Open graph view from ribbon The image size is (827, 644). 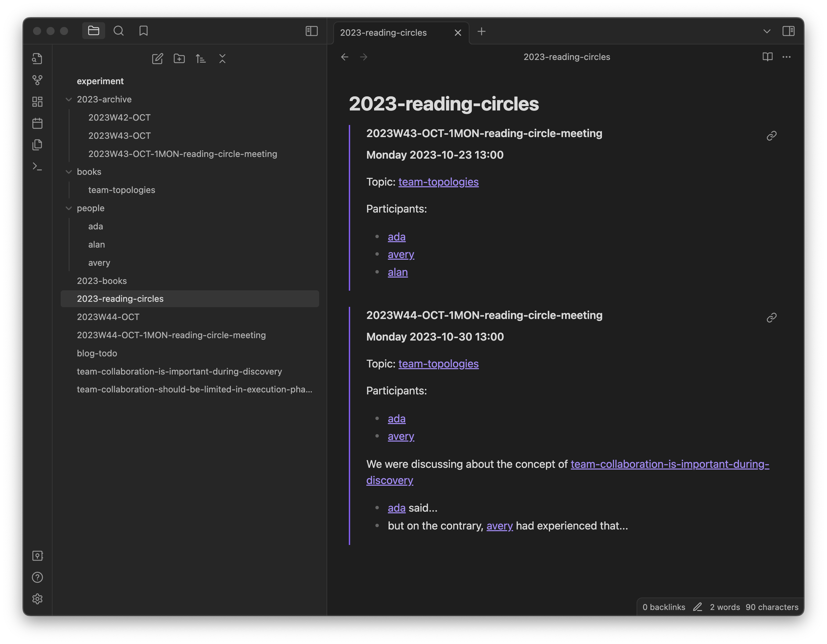pyautogui.click(x=37, y=80)
